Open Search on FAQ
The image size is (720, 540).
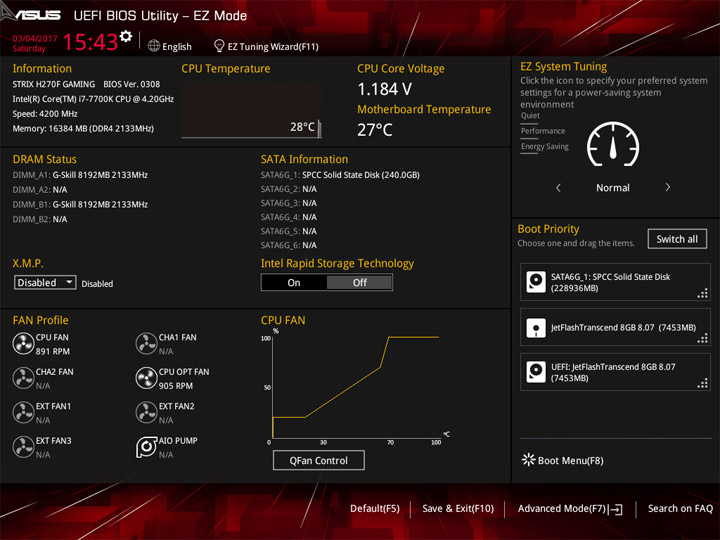click(x=680, y=508)
